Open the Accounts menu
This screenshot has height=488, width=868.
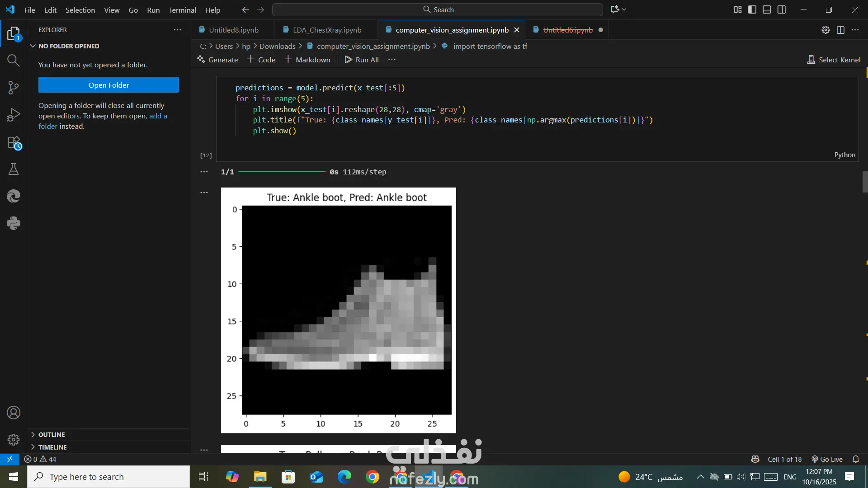pos(14,413)
